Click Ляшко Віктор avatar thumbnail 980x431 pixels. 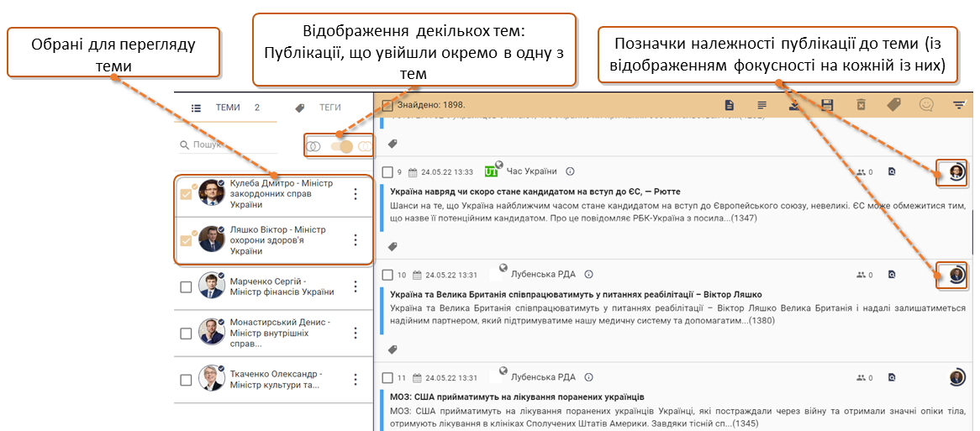211,239
